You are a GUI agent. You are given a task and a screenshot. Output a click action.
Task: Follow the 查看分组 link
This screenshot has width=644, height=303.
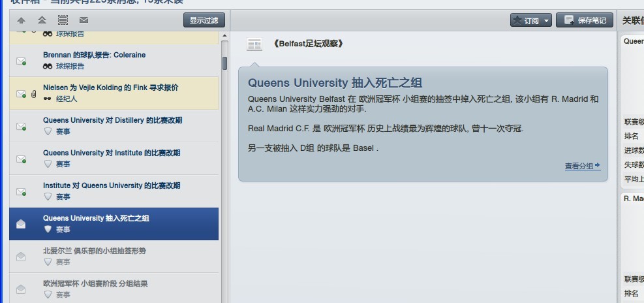coord(582,167)
